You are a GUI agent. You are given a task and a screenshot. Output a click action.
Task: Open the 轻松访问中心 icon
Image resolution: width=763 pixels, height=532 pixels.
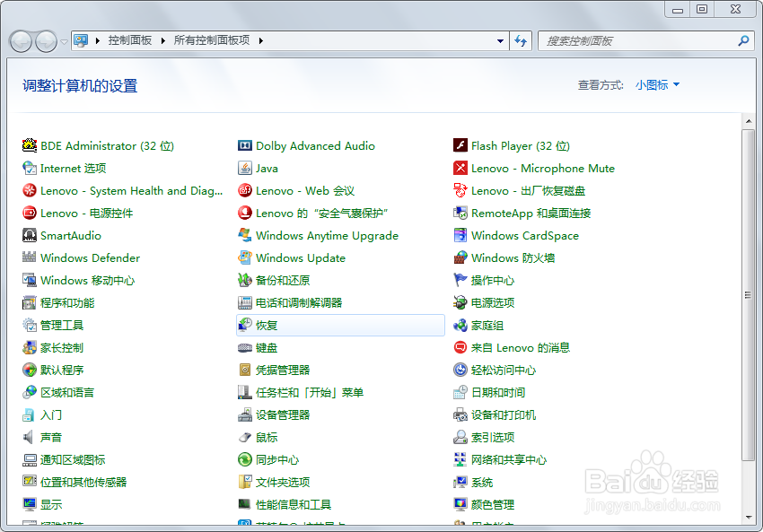[x=460, y=370]
